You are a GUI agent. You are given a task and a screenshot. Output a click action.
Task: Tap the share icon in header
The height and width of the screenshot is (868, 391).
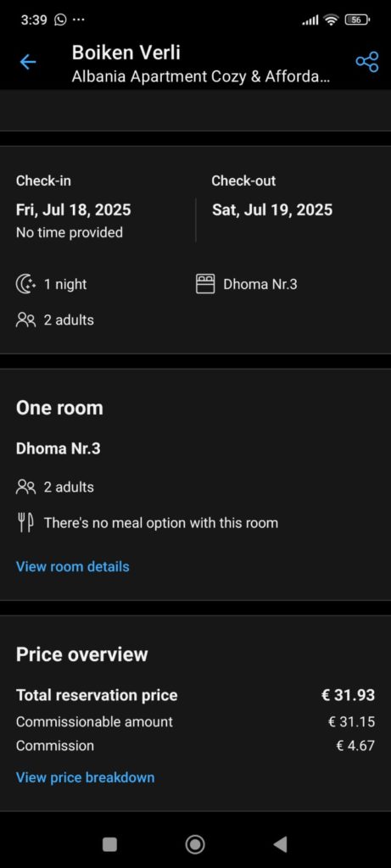click(x=366, y=62)
